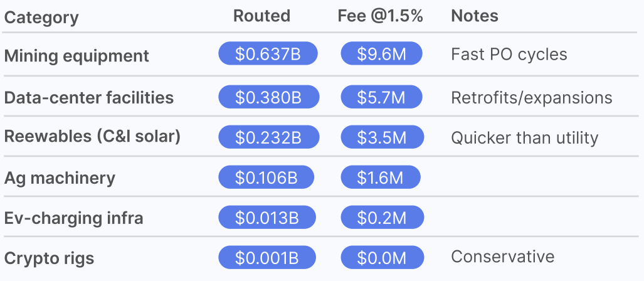Click the $9.6M fee badge
This screenshot has width=644, height=281.
pos(381,54)
